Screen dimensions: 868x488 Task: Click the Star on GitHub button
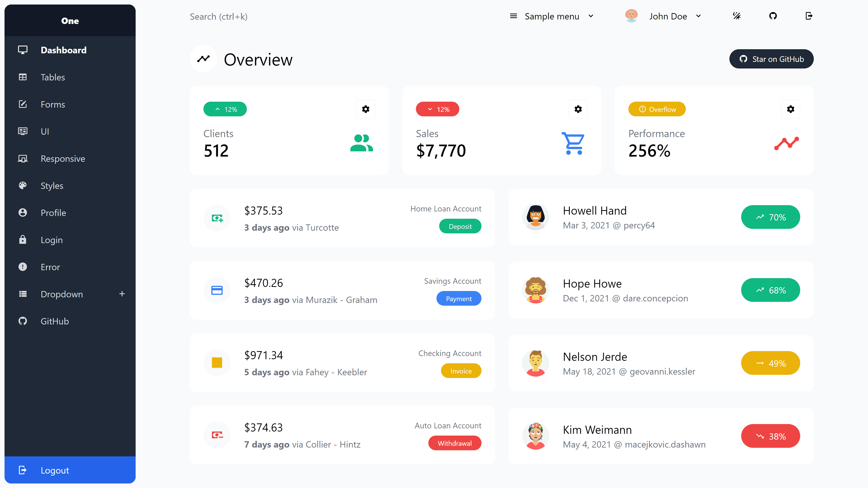coord(771,59)
